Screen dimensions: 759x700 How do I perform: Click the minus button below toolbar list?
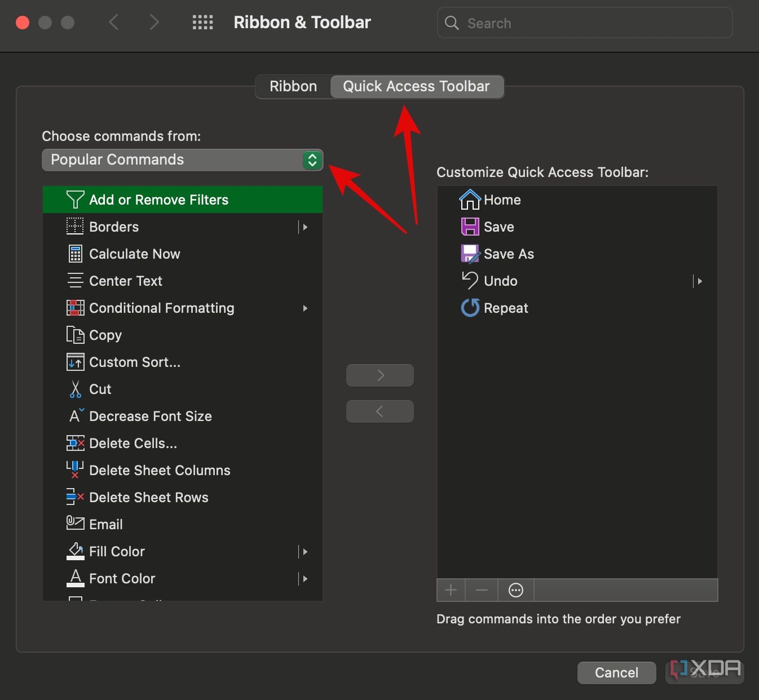coord(482,590)
